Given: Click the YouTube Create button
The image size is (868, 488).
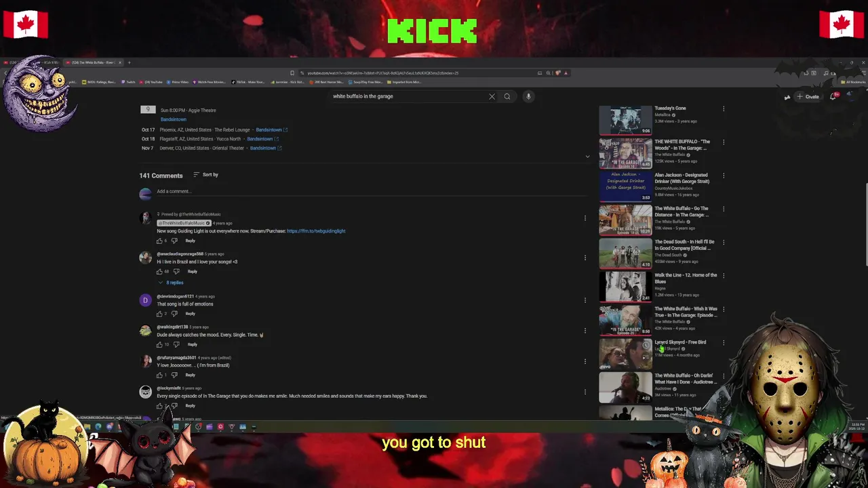Looking at the screenshot, I should point(808,96).
